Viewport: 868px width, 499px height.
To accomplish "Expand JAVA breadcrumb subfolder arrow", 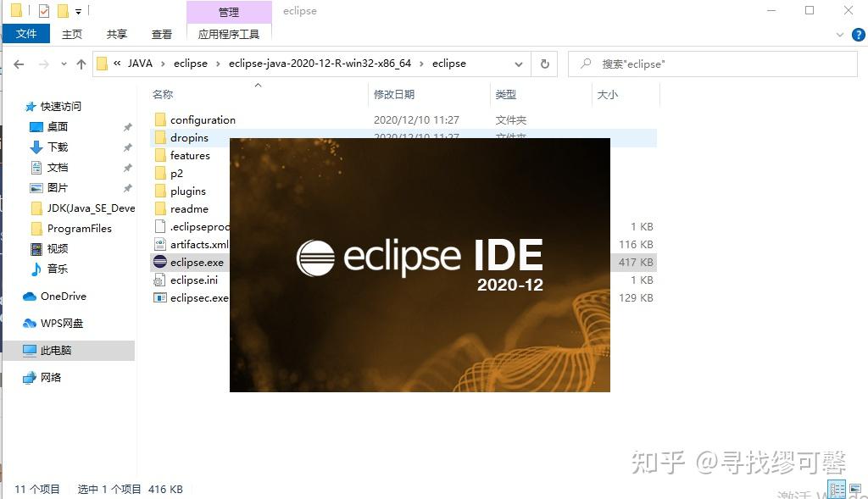I will pos(163,64).
